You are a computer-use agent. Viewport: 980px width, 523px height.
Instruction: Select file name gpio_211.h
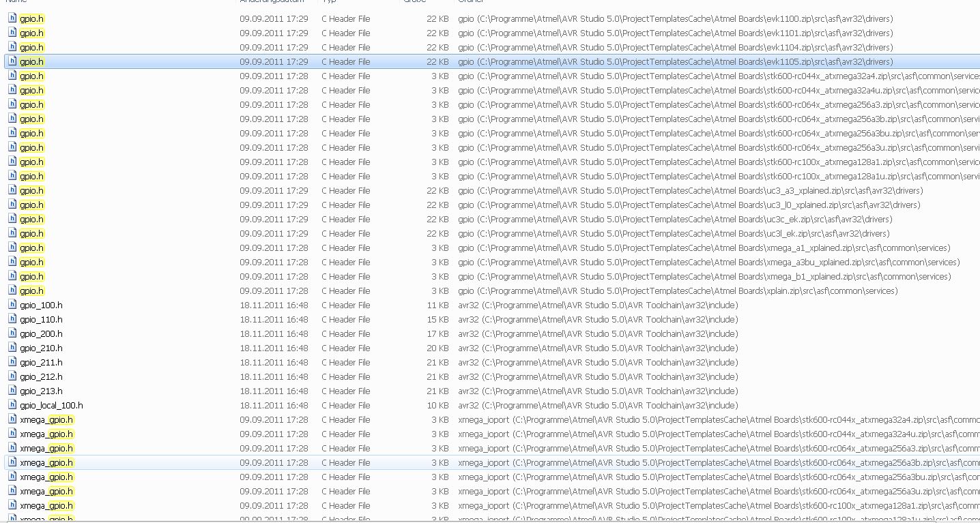click(41, 362)
